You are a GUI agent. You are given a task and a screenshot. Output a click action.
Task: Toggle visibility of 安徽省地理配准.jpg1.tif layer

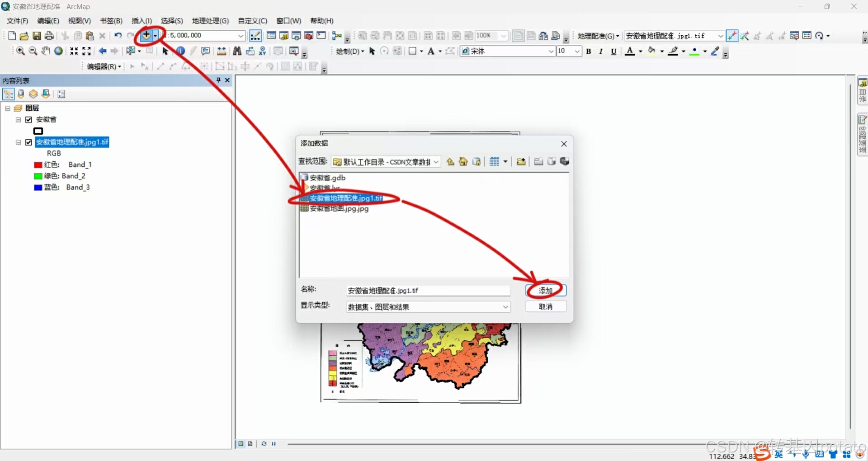[29, 142]
